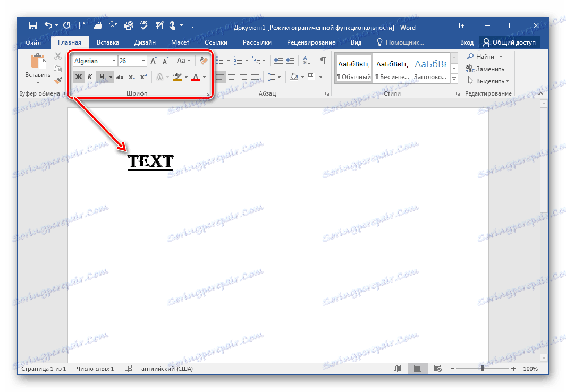Apply strikethrough formatting to text
This screenshot has height=392, width=566.
point(119,76)
